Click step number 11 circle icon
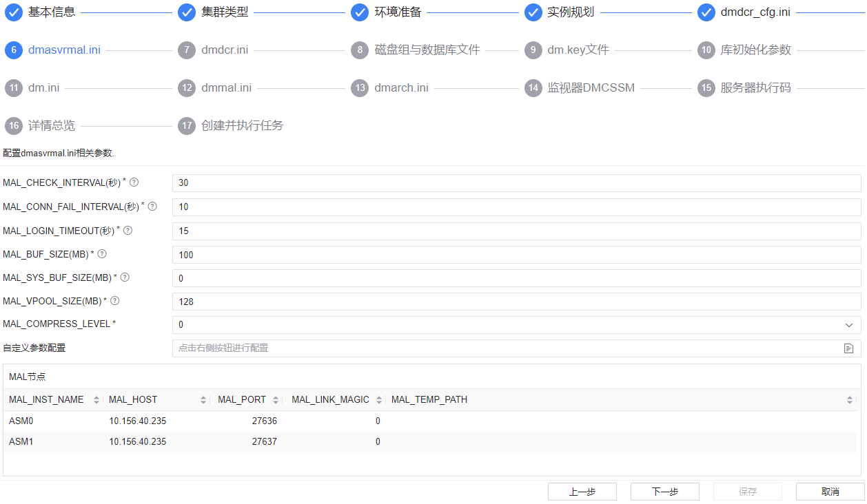 coord(13,88)
